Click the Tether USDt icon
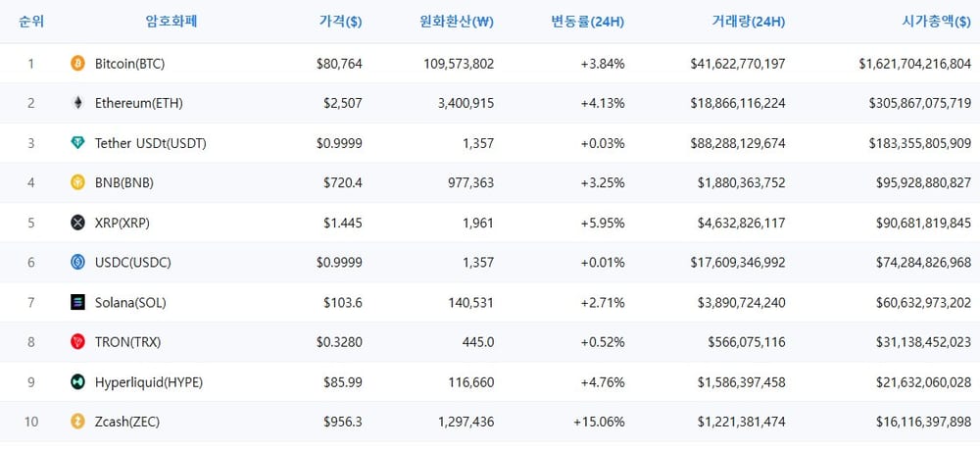 tap(77, 143)
